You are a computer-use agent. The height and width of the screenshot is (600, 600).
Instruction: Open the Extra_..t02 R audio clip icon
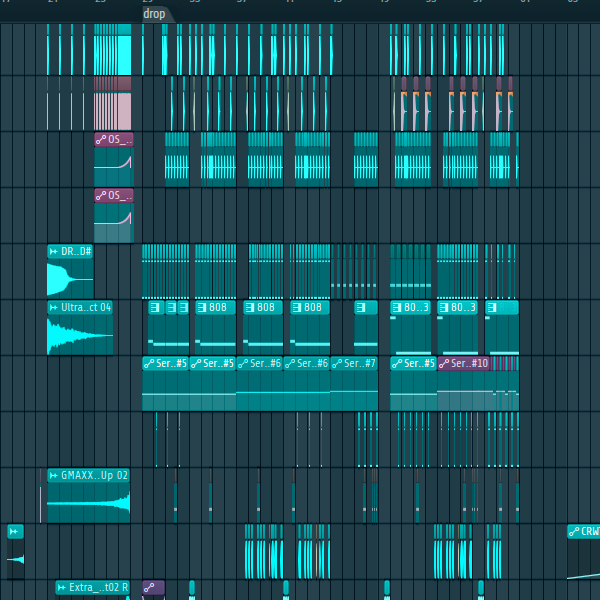(x=62, y=587)
